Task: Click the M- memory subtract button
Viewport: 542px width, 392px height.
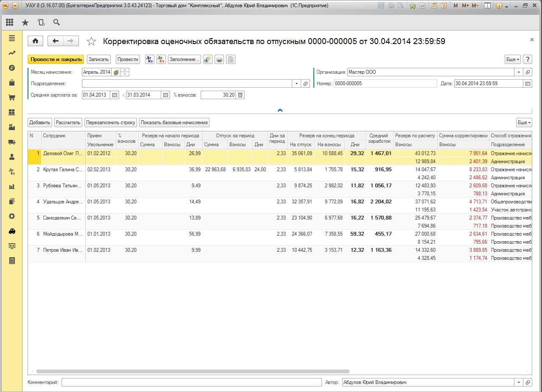Action: pos(476,6)
